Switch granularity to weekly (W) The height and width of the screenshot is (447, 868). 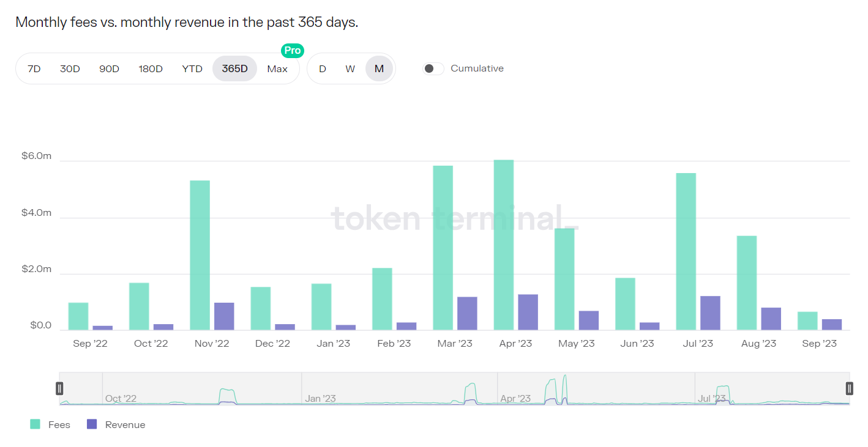point(350,68)
